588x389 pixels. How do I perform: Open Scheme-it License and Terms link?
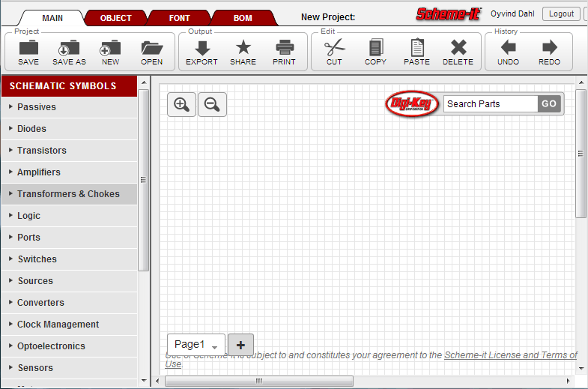tap(509, 355)
